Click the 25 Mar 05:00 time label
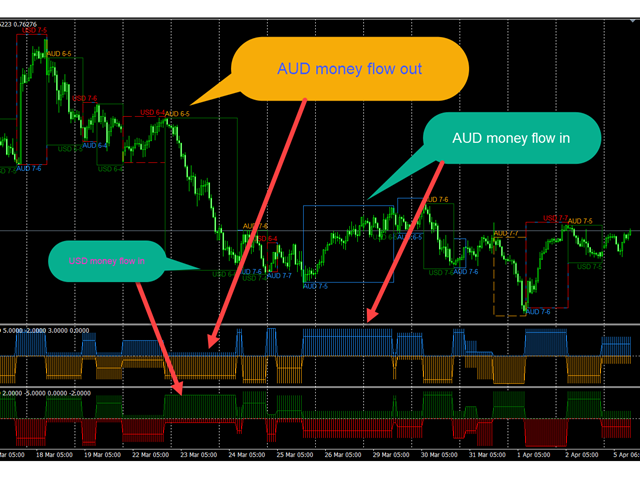The image size is (640, 480). [295, 455]
